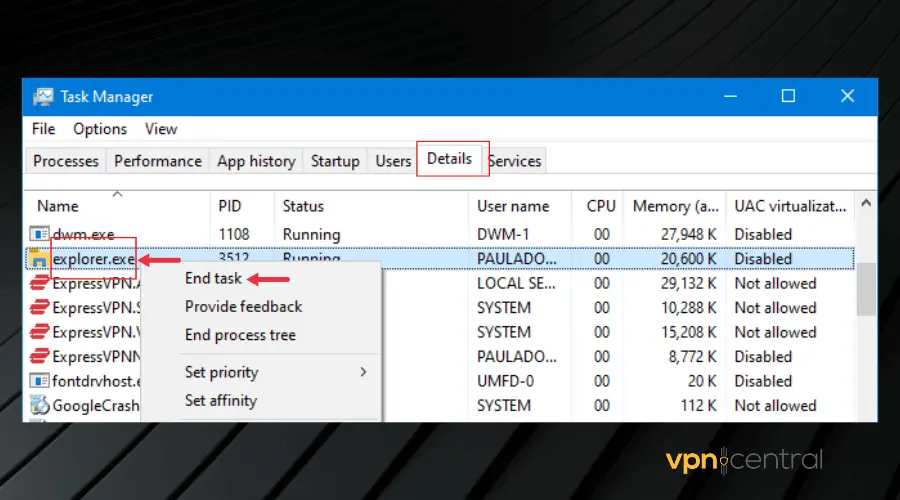Image resolution: width=900 pixels, height=500 pixels.
Task: Open the File menu
Action: pyautogui.click(x=44, y=129)
